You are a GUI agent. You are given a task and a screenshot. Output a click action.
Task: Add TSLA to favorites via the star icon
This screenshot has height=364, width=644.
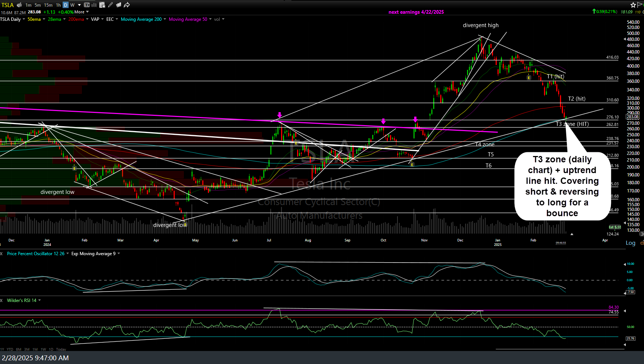coord(633,5)
